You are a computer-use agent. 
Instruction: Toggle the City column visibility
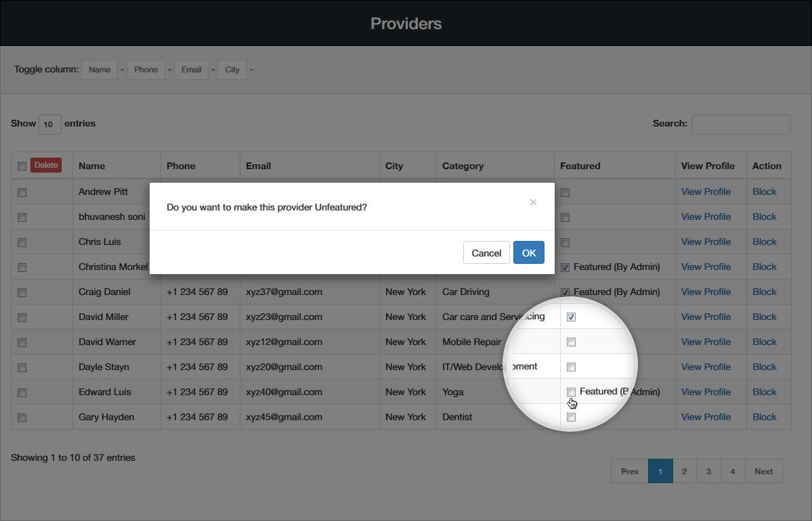click(232, 70)
